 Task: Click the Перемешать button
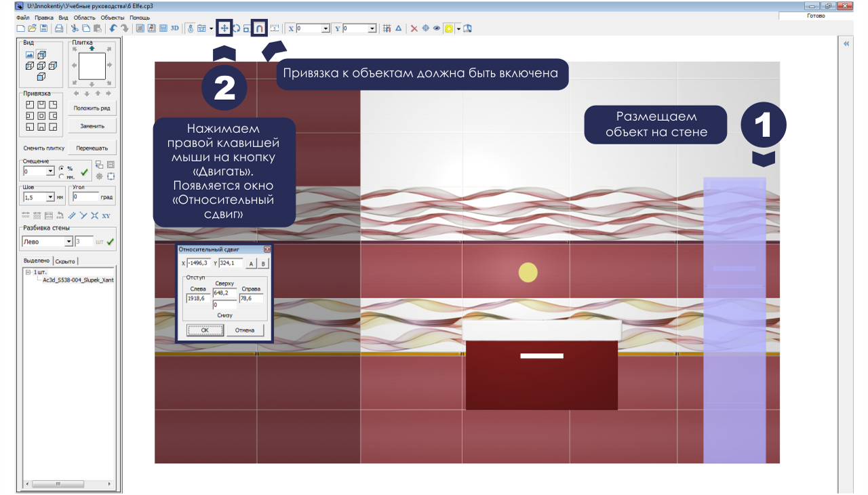tap(92, 148)
